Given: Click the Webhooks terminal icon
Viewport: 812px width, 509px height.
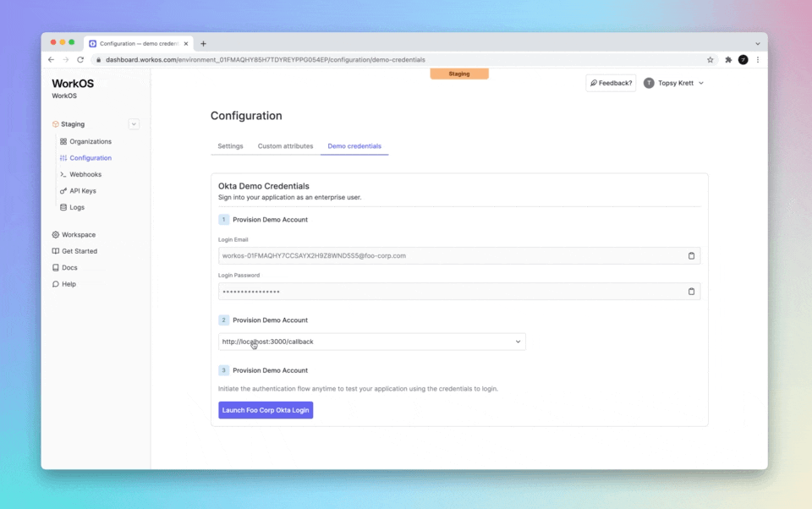Looking at the screenshot, I should pyautogui.click(x=63, y=174).
